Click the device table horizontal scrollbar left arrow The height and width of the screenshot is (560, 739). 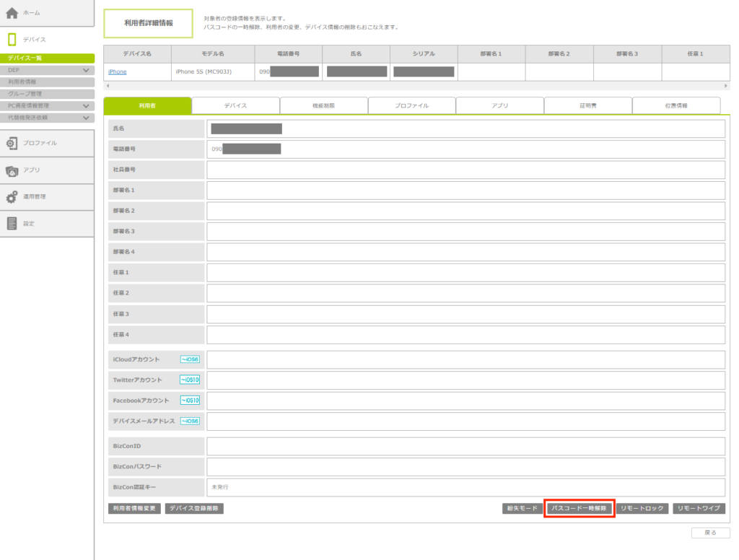(x=107, y=86)
